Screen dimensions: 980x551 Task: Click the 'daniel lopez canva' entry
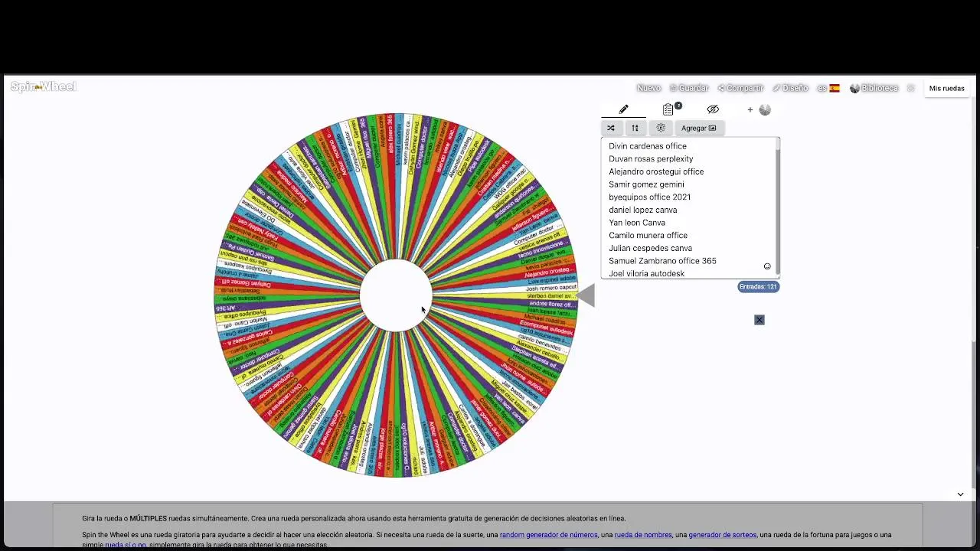pyautogui.click(x=643, y=210)
